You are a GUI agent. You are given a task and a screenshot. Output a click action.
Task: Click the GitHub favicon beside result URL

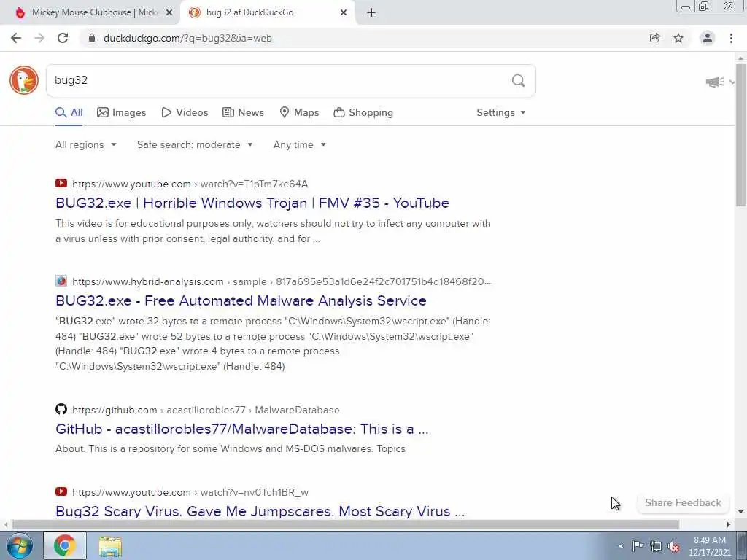[x=61, y=409]
